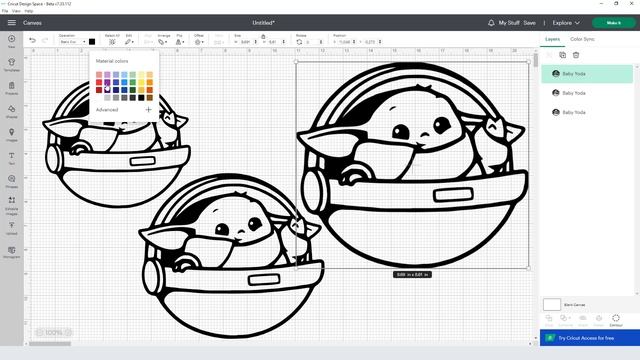Screen dimensions: 640x360
Task: Switch to the Layers tab
Action: point(552,39)
